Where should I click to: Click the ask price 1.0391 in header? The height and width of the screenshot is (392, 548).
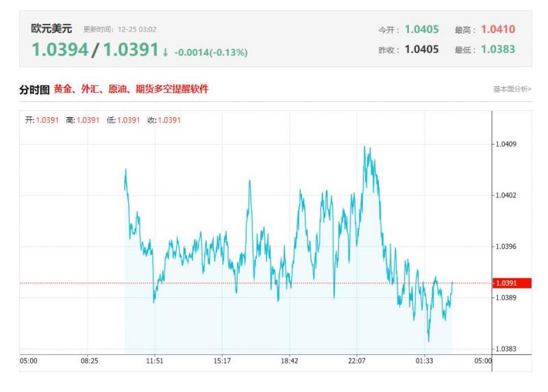(x=131, y=49)
